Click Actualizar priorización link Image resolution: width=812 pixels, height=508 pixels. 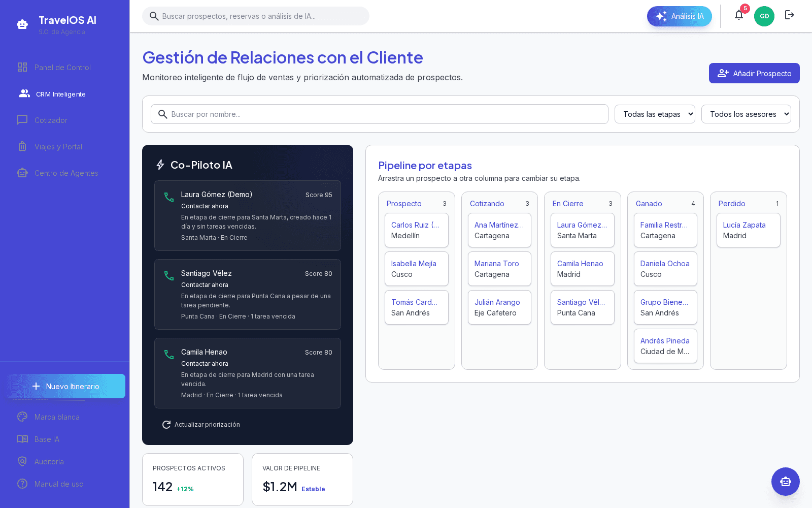click(x=201, y=425)
